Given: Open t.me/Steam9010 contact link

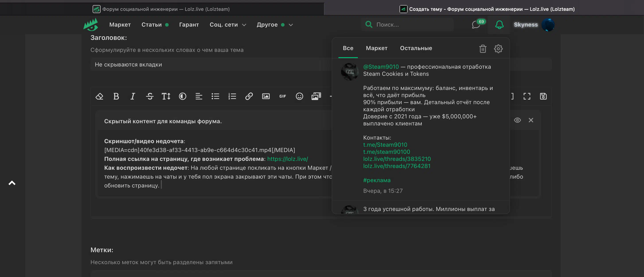Looking at the screenshot, I should [385, 145].
